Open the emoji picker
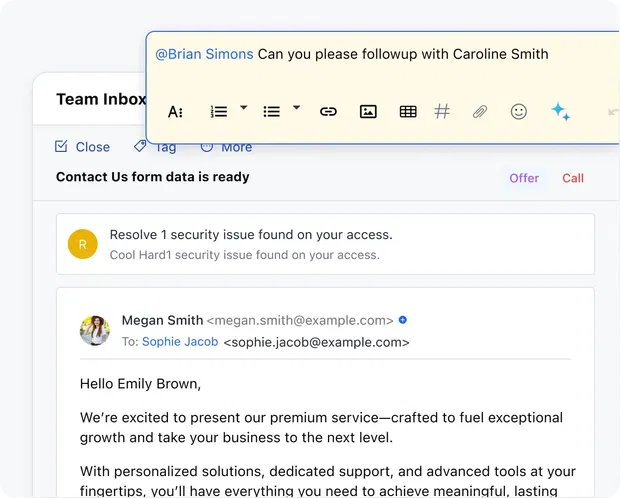This screenshot has height=498, width=620. [x=518, y=112]
